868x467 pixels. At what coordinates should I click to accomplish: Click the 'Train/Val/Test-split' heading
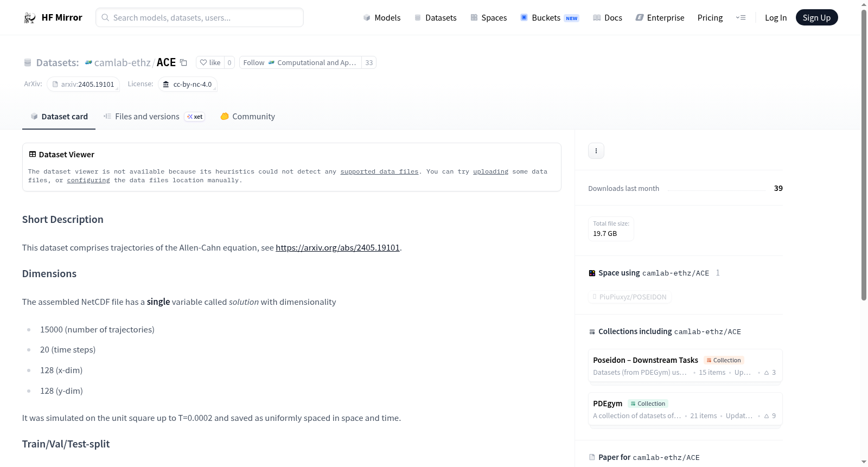[x=66, y=444]
